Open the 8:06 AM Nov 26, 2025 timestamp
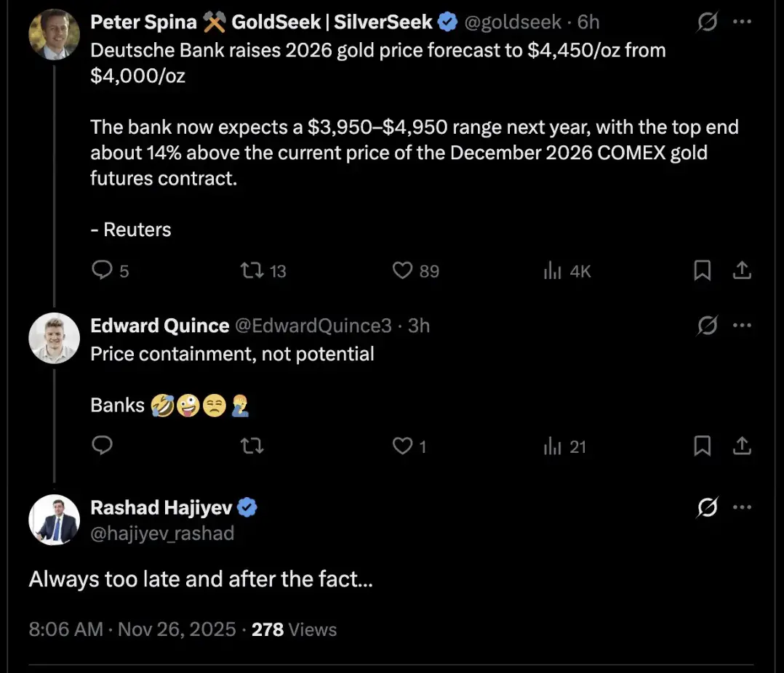Viewport: 784px width, 673px height. coord(132,629)
